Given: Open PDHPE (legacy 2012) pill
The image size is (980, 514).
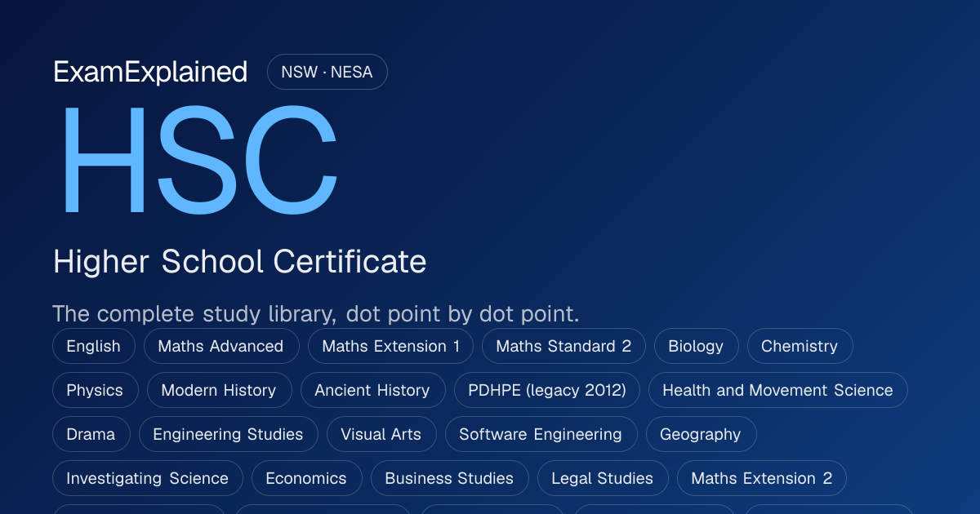Looking at the screenshot, I should point(547,390).
